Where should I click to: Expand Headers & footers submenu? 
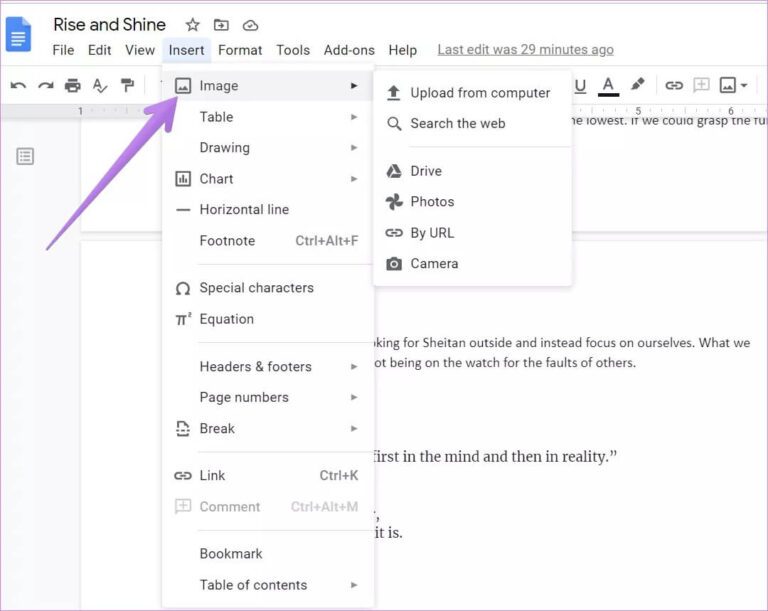[267, 367]
